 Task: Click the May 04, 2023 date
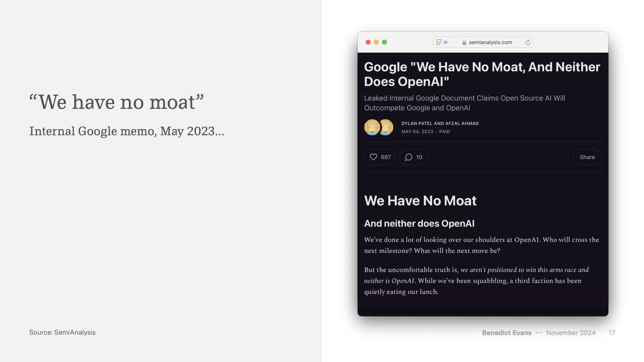click(x=417, y=132)
